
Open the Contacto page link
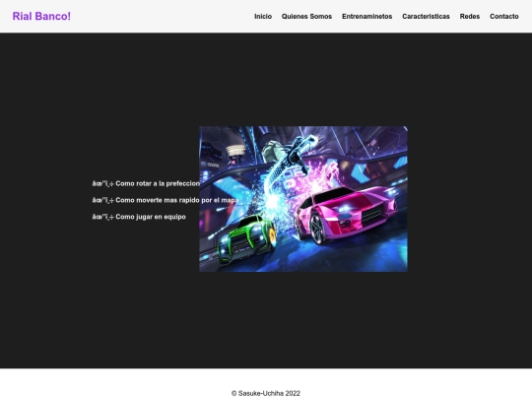[x=504, y=17]
